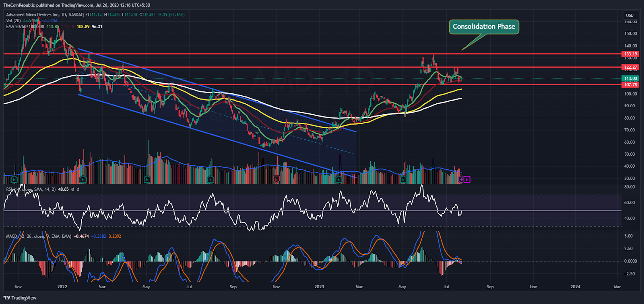The height and width of the screenshot is (304, 644).
Task: Click the closing price C113.00
Action: tap(147, 14)
